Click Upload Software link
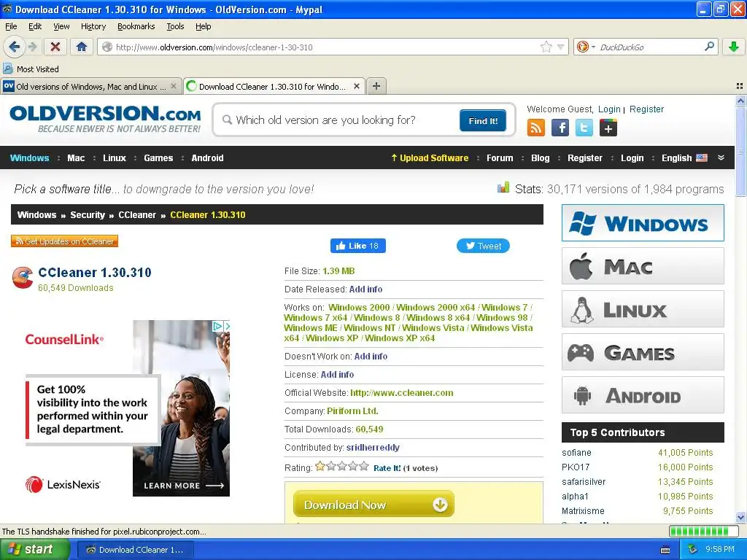747x560 pixels. pyautogui.click(x=430, y=157)
